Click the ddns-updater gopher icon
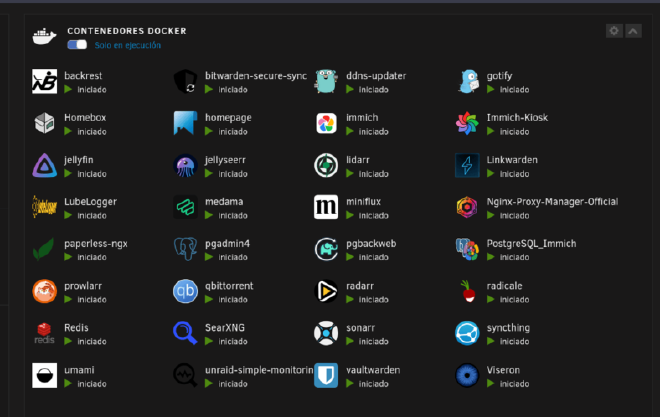 [x=326, y=81]
